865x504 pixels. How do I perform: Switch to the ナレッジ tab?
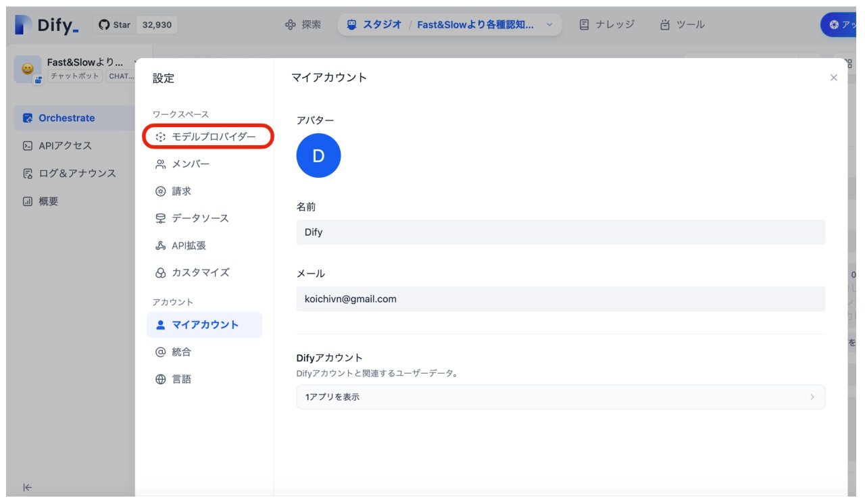click(x=601, y=24)
